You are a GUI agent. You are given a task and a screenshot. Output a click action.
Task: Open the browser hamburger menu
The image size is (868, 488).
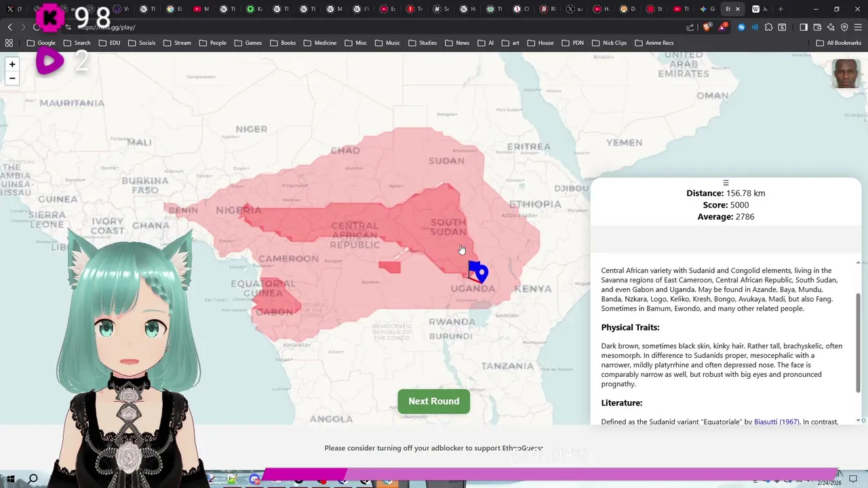click(858, 27)
